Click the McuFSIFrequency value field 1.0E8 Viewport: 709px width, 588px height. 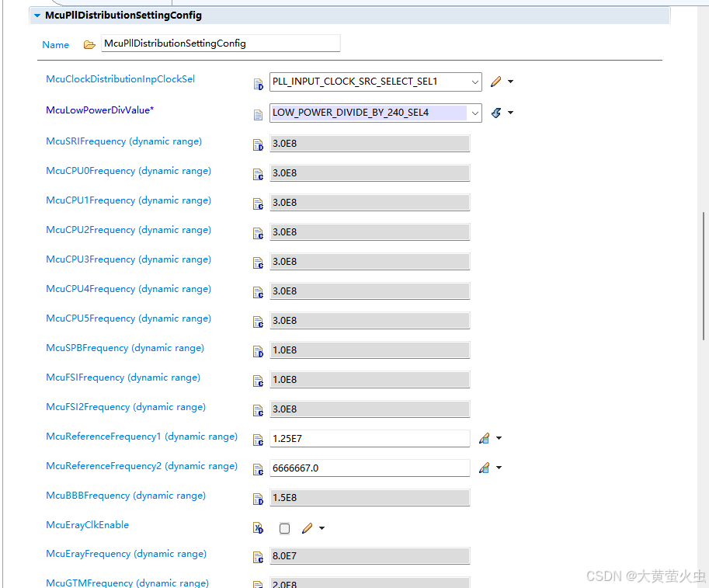click(x=370, y=380)
